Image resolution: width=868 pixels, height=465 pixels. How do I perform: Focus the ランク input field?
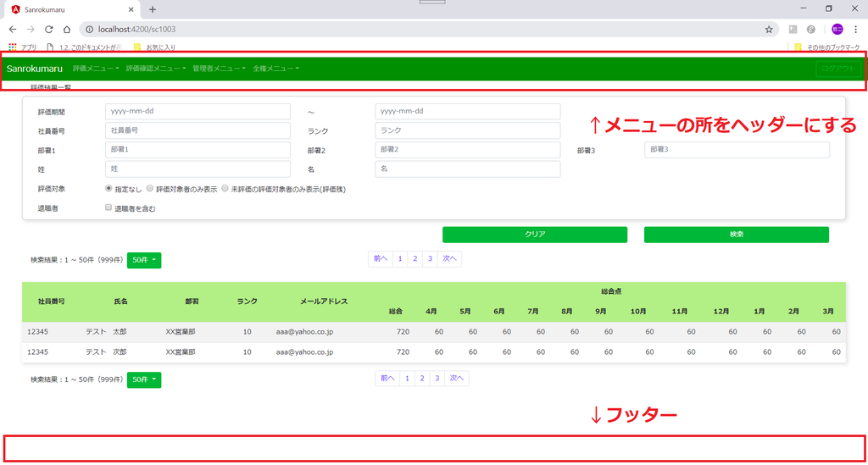(x=467, y=130)
